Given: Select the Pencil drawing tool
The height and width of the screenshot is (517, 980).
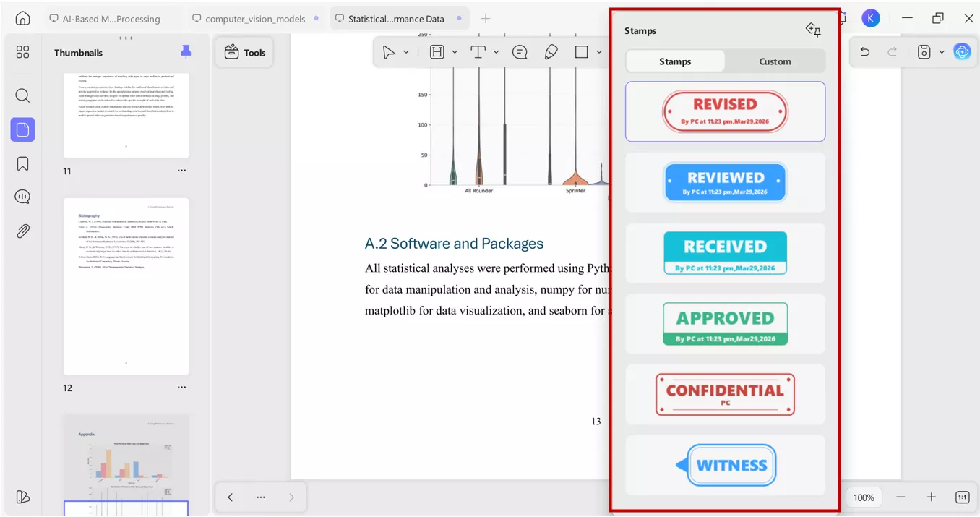Looking at the screenshot, I should click(x=551, y=52).
